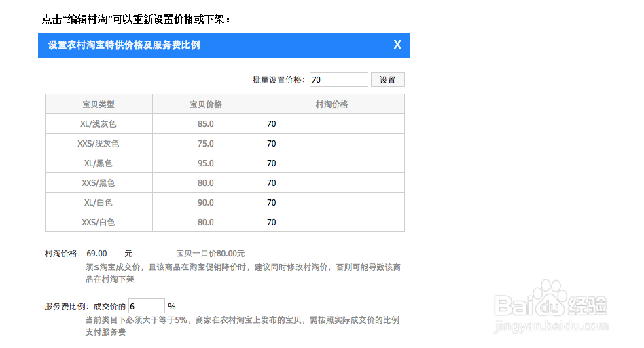Screen dimensions: 644x348
Task: Click the 95.0 price cell
Action: 206,163
